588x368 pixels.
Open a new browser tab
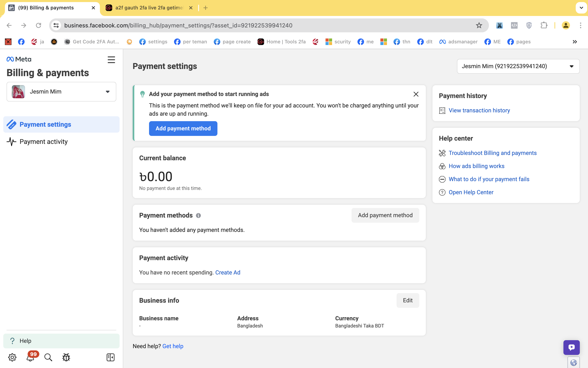coord(206,8)
